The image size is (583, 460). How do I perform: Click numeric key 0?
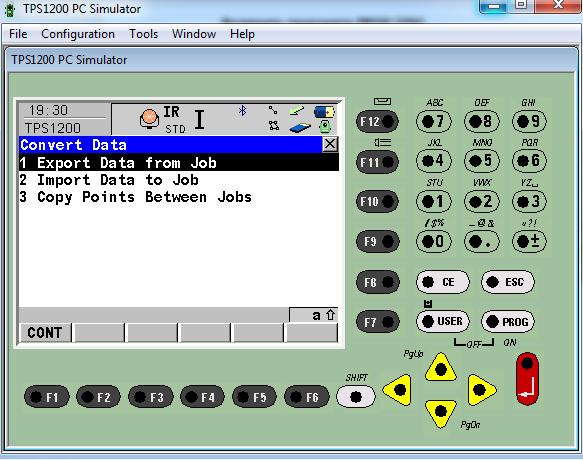(434, 241)
